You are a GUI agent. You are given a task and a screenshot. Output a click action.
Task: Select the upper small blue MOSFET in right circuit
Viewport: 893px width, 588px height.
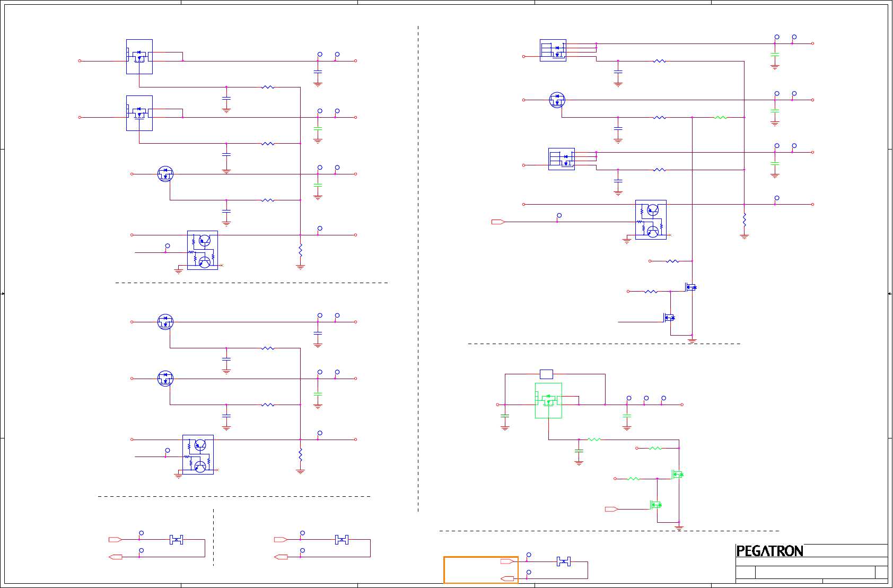[690, 287]
